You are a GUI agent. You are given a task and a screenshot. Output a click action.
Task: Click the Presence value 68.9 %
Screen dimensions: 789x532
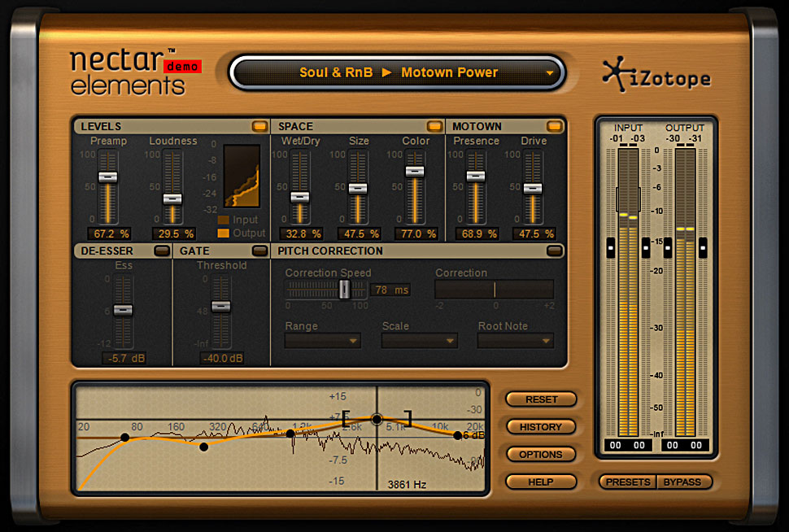click(x=477, y=234)
